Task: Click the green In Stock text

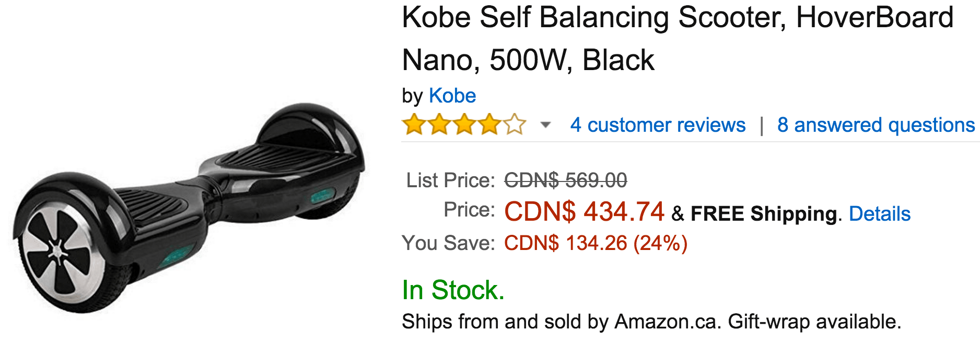Action: pyautogui.click(x=453, y=290)
